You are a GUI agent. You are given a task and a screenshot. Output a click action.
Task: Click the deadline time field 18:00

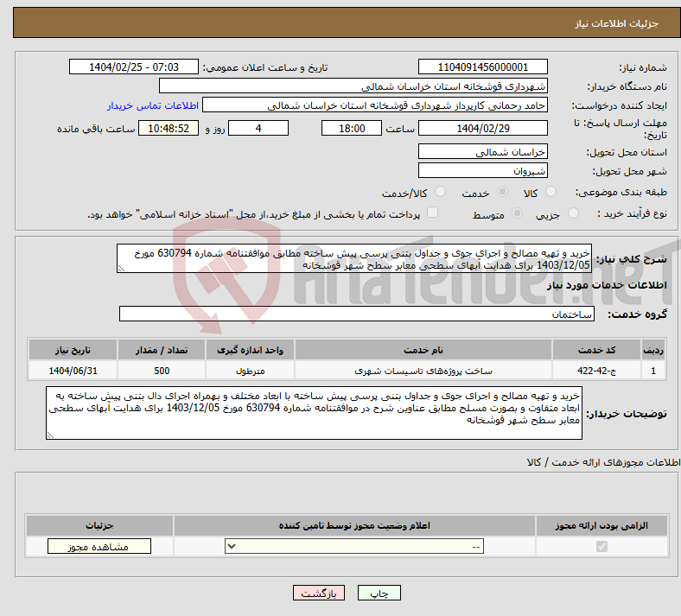point(352,128)
